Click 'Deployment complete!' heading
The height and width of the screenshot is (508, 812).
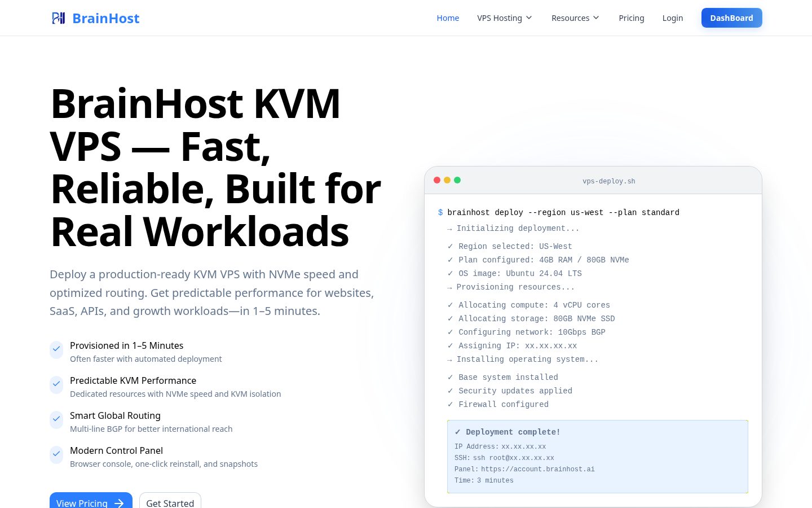point(507,432)
